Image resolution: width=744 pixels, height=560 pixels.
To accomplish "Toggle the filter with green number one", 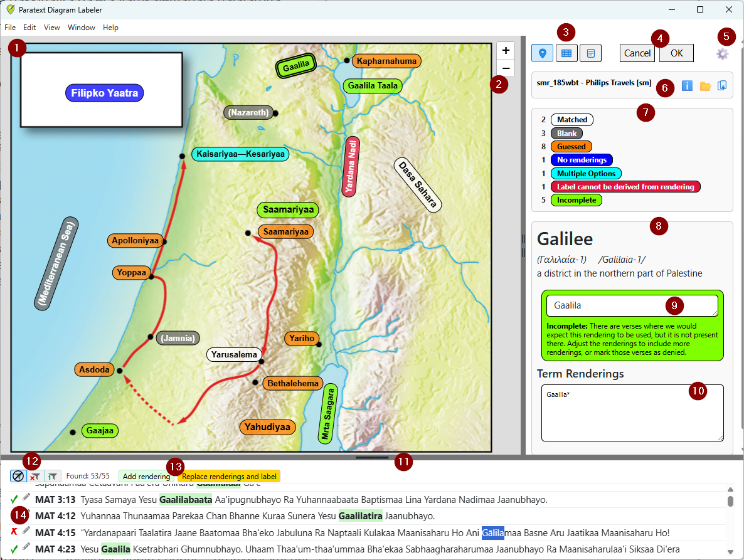I will [53, 477].
